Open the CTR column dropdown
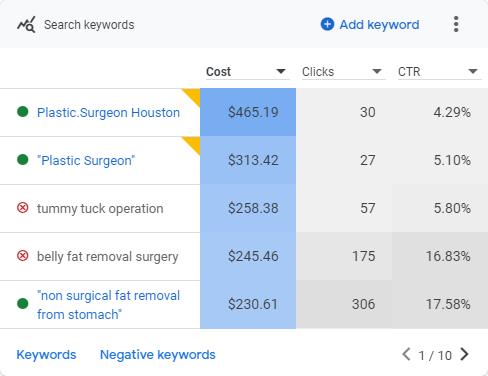The image size is (488, 376). pos(473,71)
